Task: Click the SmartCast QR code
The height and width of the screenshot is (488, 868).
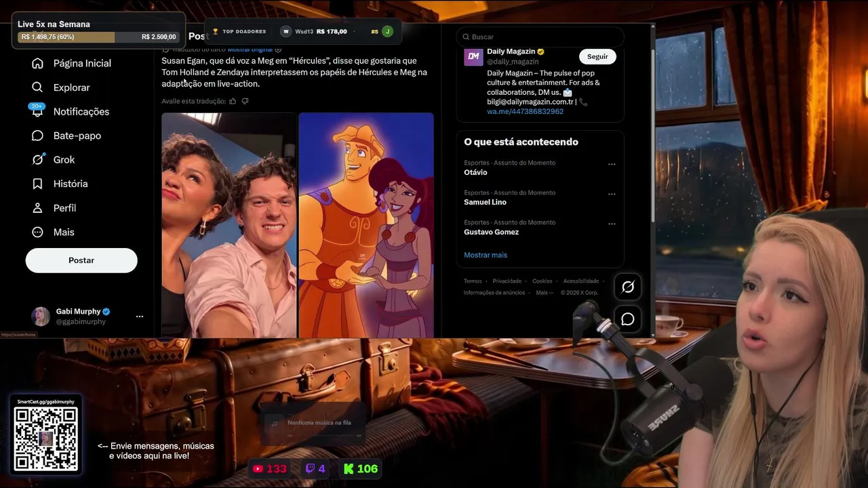Action: 45,439
